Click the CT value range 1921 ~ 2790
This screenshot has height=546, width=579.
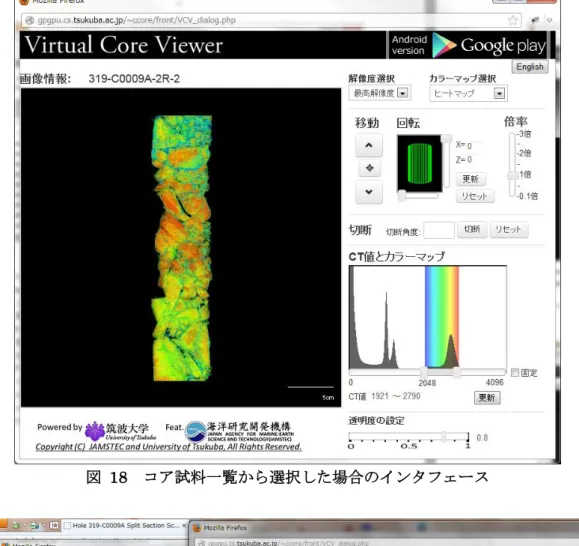[x=396, y=396]
